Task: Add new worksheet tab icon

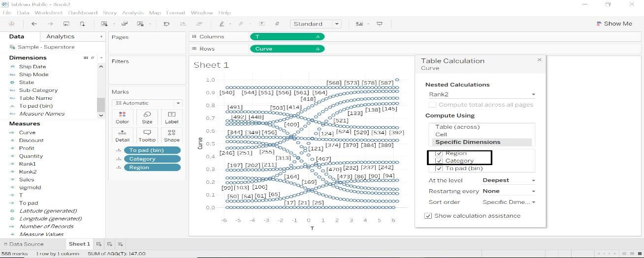Action: [99, 244]
